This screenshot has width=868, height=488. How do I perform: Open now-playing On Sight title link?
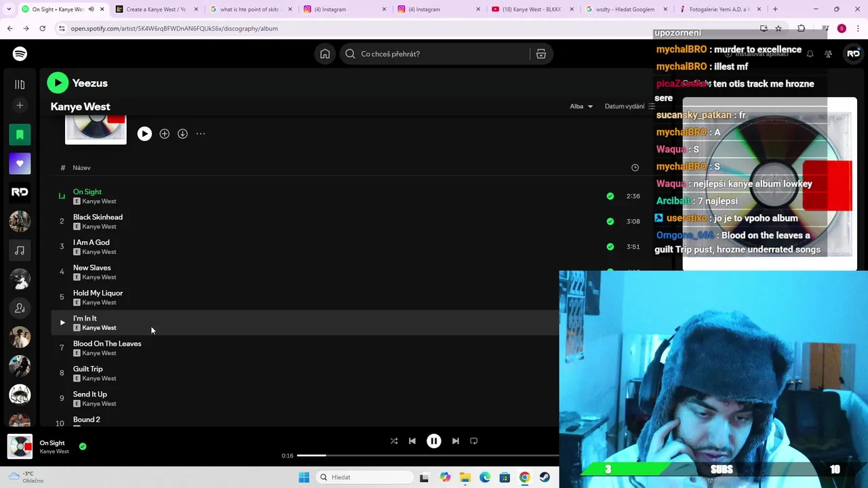(52, 443)
